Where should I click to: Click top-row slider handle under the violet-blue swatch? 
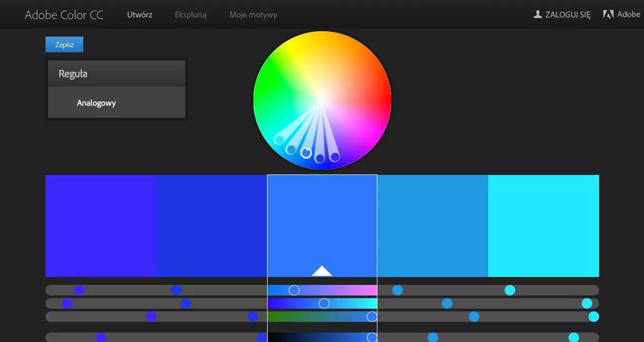[79, 290]
